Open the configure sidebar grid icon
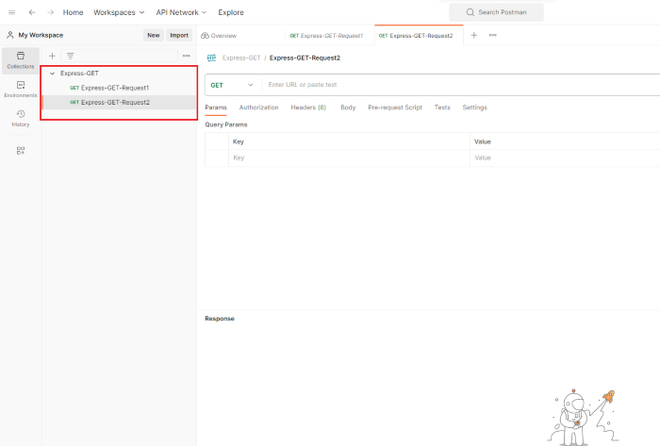 (20, 151)
